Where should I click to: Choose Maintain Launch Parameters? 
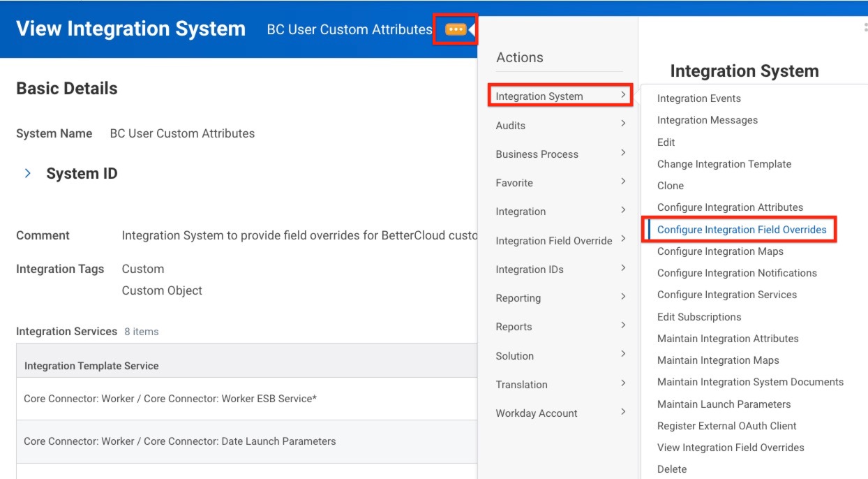point(724,404)
